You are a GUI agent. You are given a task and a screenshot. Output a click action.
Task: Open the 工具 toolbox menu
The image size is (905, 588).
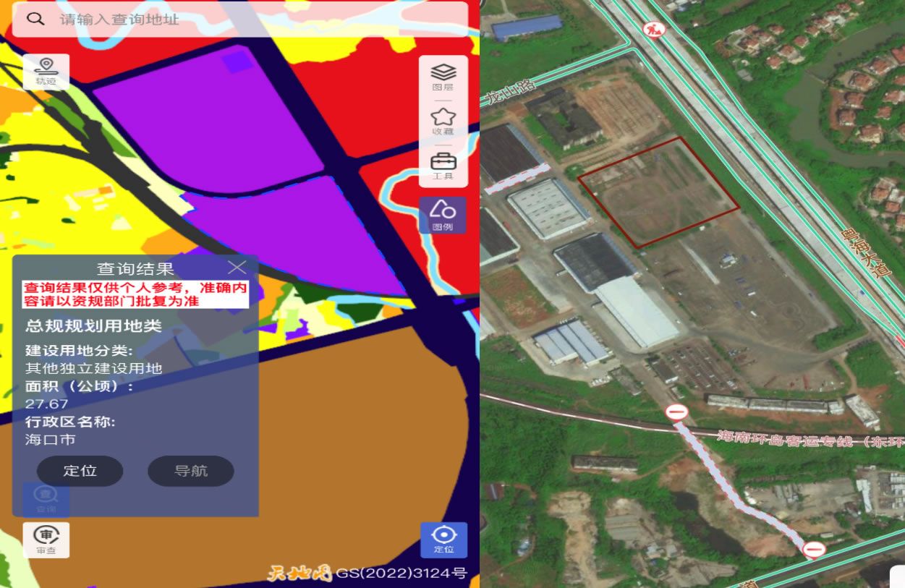(443, 166)
